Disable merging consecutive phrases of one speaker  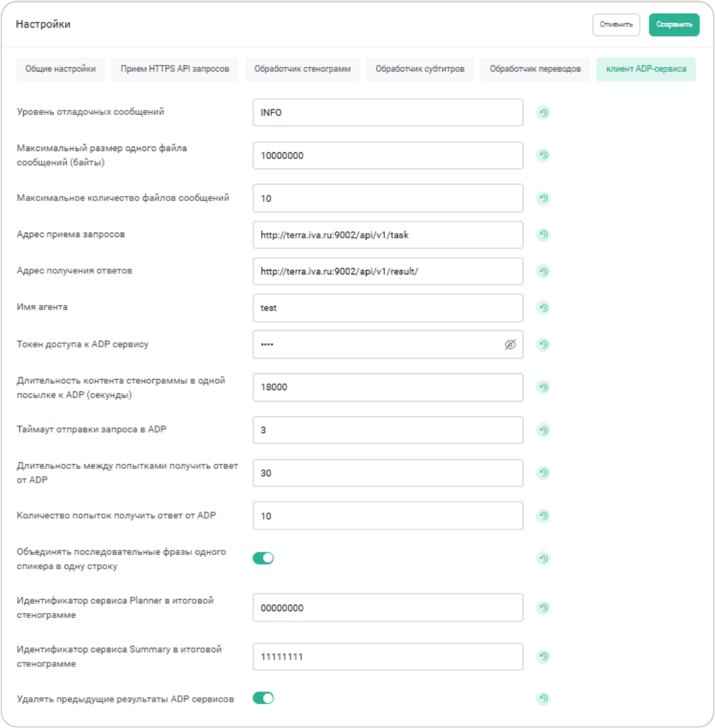pyautogui.click(x=263, y=558)
